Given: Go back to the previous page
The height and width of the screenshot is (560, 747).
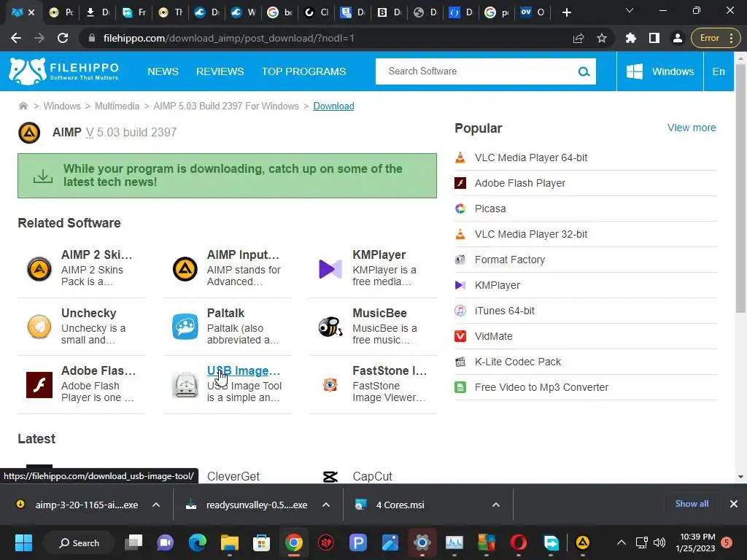Looking at the screenshot, I should pyautogui.click(x=16, y=38).
